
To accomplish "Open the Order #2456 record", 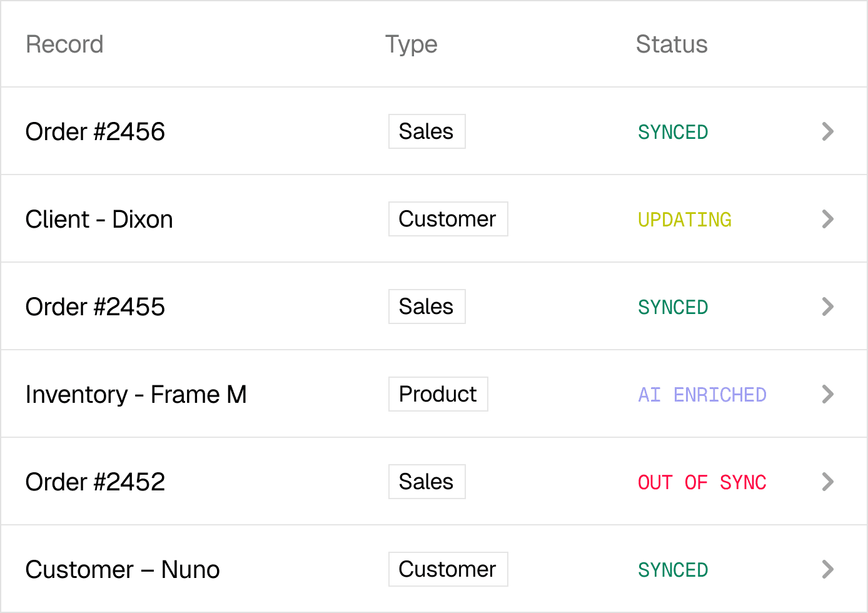I will pos(95,131).
